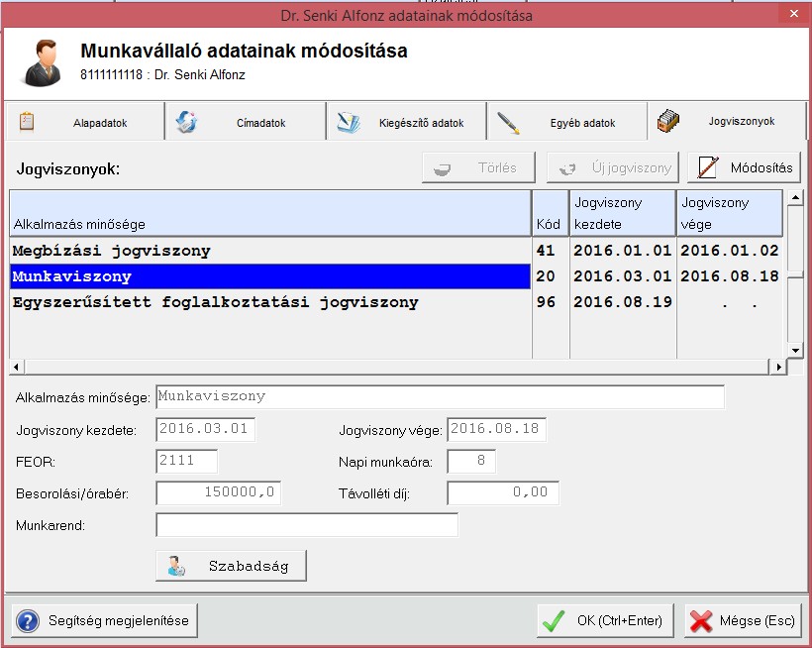Click the Alkalmazás minősége column header
This screenshot has height=648, width=812.
pyautogui.click(x=269, y=213)
